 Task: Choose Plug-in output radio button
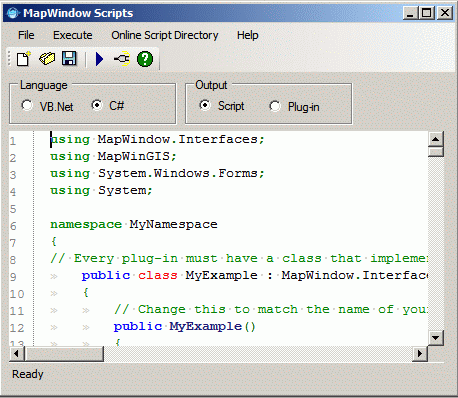pyautogui.click(x=275, y=106)
